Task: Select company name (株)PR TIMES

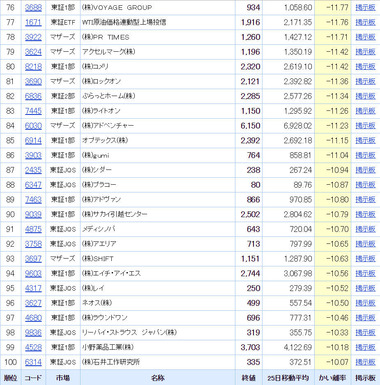Action: point(106,37)
